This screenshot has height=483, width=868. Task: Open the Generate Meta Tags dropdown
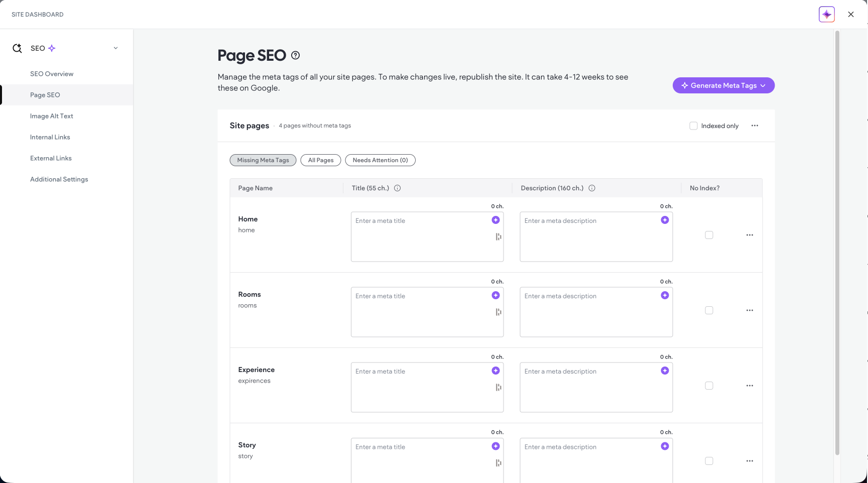point(723,85)
